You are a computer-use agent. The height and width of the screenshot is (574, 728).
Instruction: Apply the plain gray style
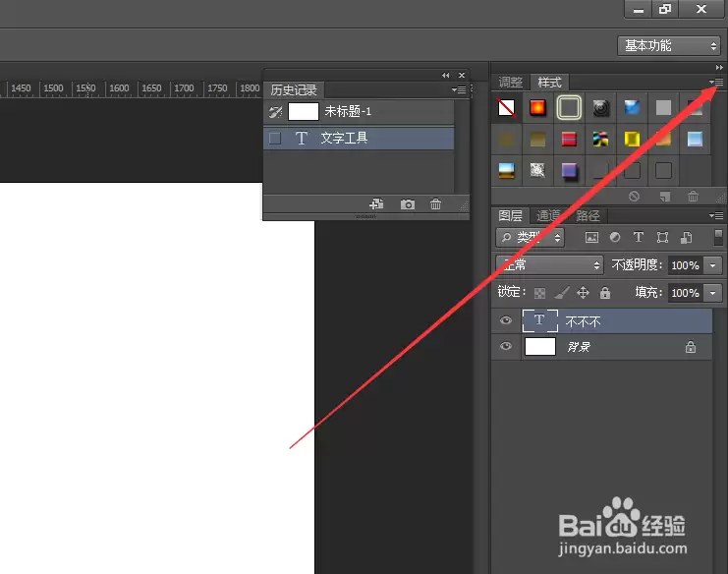[663, 108]
